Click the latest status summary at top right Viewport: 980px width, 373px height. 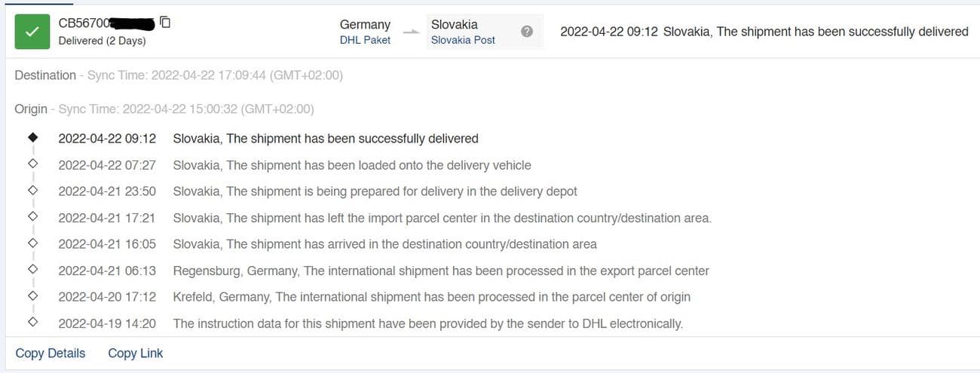tap(764, 32)
